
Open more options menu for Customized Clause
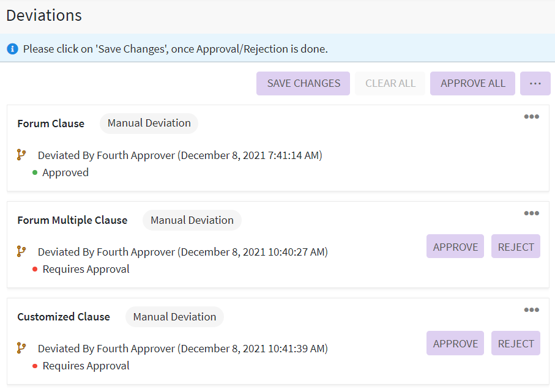click(531, 310)
